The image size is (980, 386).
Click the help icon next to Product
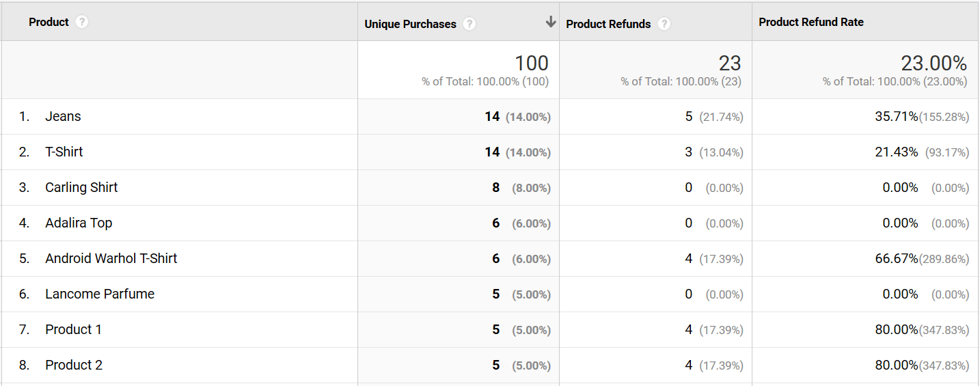pos(82,23)
